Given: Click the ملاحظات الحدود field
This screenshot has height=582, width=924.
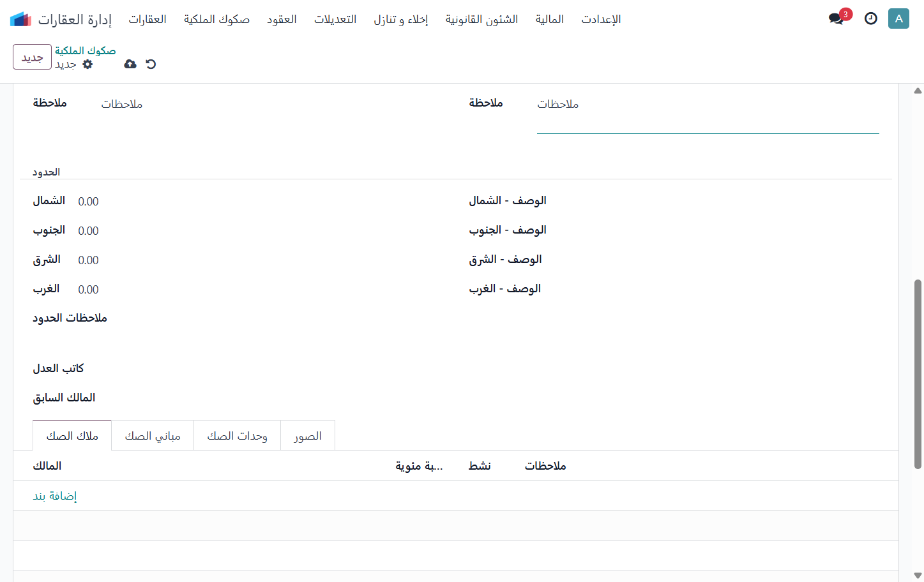Looking at the screenshot, I should point(282,326).
